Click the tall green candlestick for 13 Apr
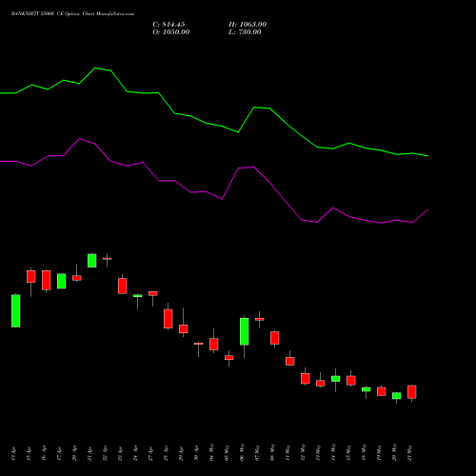 coord(16,310)
